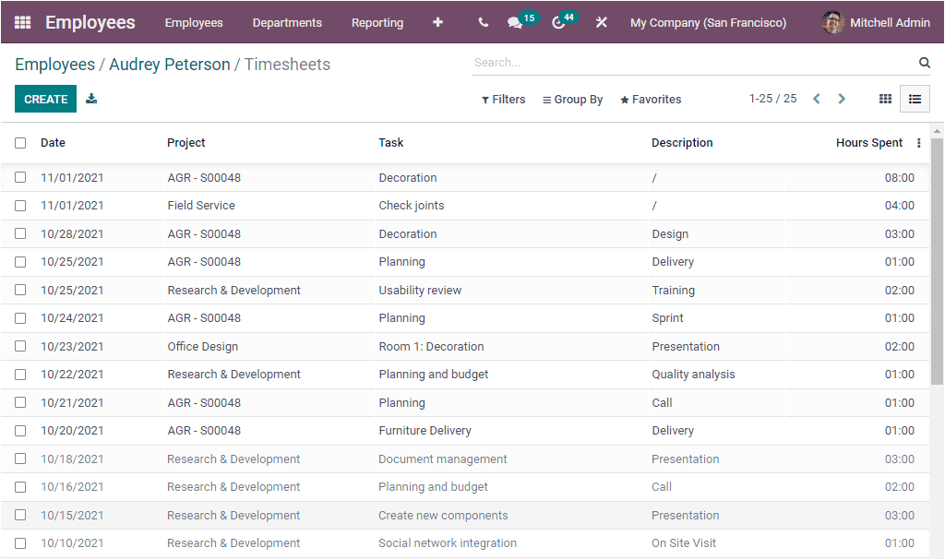Switch to kanban view
The width and height of the screenshot is (945, 560).
[x=885, y=99]
